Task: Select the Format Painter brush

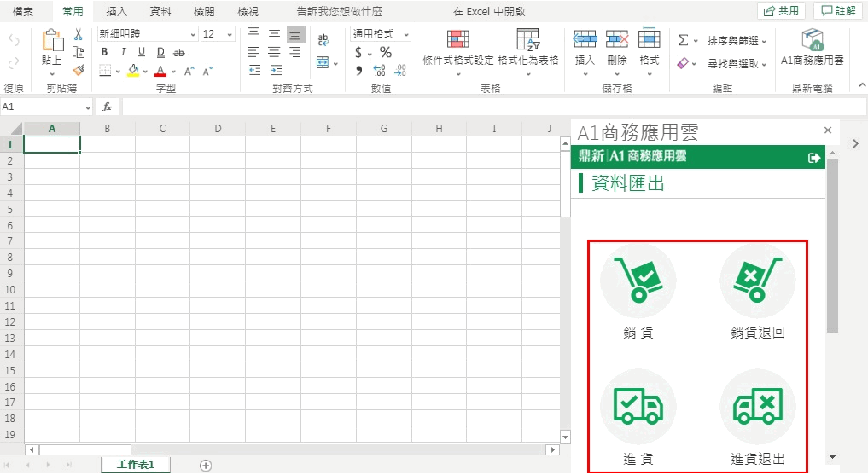Action: (x=79, y=70)
